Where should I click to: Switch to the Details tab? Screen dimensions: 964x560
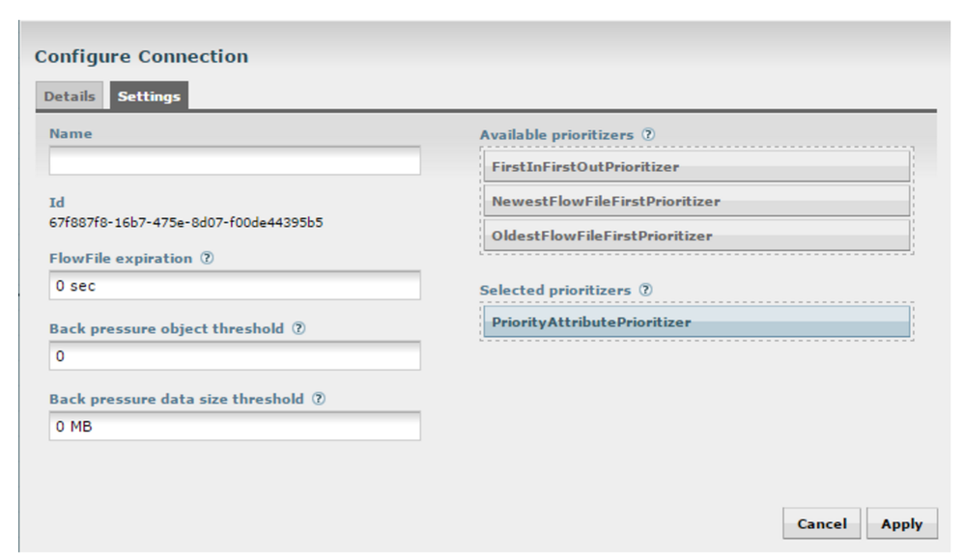pos(70,97)
